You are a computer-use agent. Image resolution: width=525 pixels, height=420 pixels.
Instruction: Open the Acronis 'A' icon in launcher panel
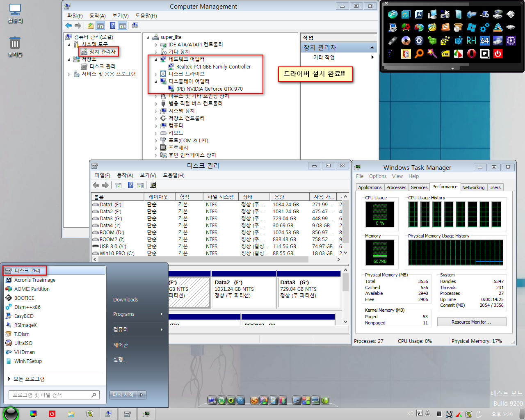[419, 14]
